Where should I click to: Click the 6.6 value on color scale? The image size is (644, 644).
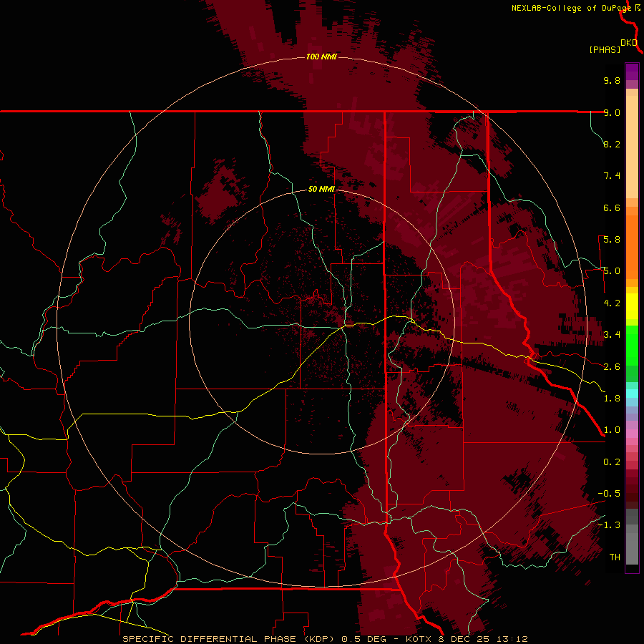click(612, 208)
